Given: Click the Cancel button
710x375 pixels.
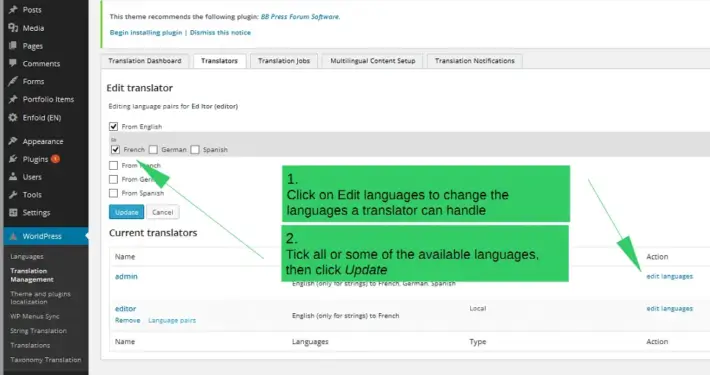Looking at the screenshot, I should click(x=163, y=212).
